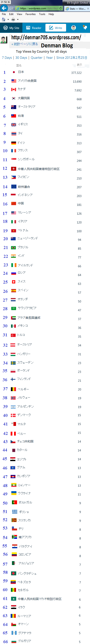Click the browser back arrow button
Viewport: 90px width, 644px height.
4,8
